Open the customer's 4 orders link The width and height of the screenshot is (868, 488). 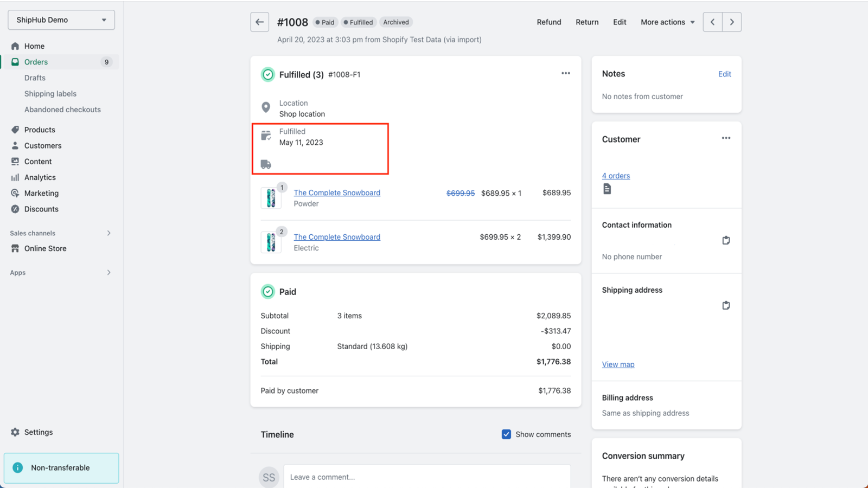point(616,175)
